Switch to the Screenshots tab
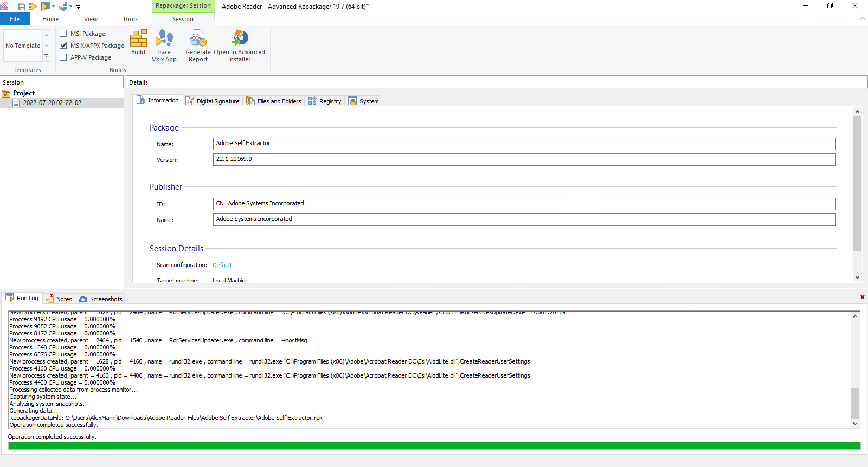The image size is (868, 467). 101,299
